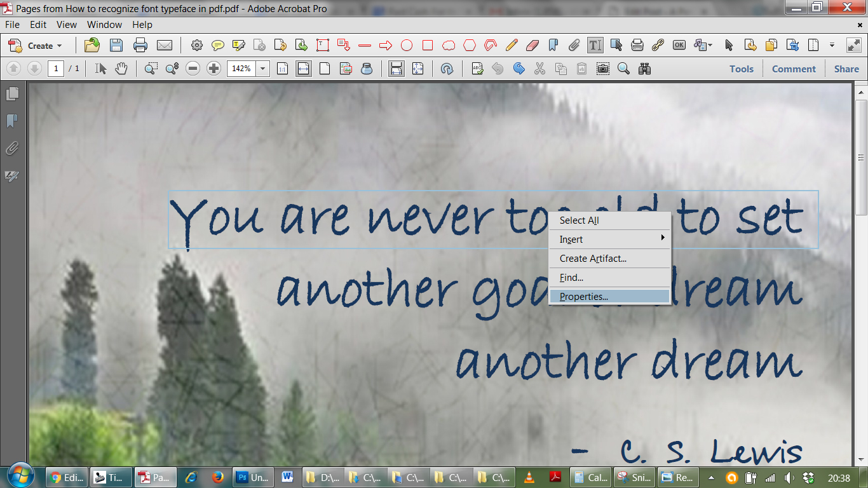This screenshot has width=868, height=488.
Task: Pick the pencil drawing tool
Action: tap(512, 45)
